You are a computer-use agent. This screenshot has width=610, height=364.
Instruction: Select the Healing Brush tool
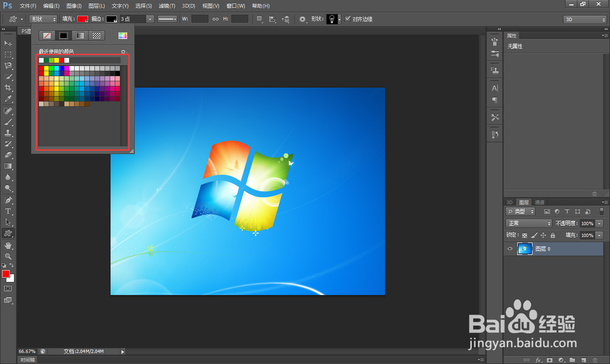(x=8, y=111)
